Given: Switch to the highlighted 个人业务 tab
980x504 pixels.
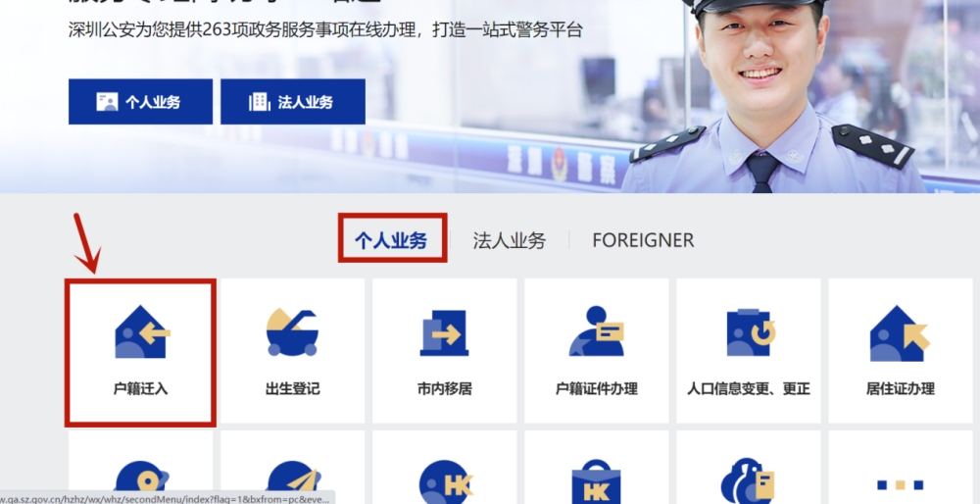Looking at the screenshot, I should 391,240.
